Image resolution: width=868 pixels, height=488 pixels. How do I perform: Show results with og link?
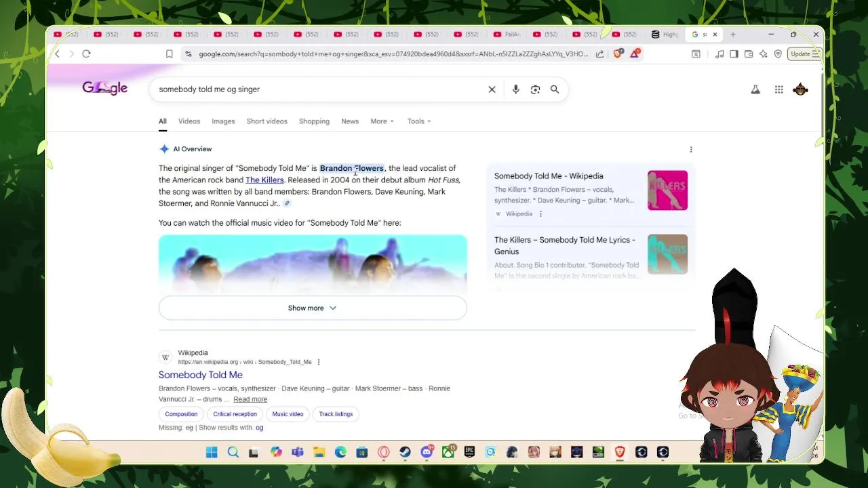tap(259, 428)
